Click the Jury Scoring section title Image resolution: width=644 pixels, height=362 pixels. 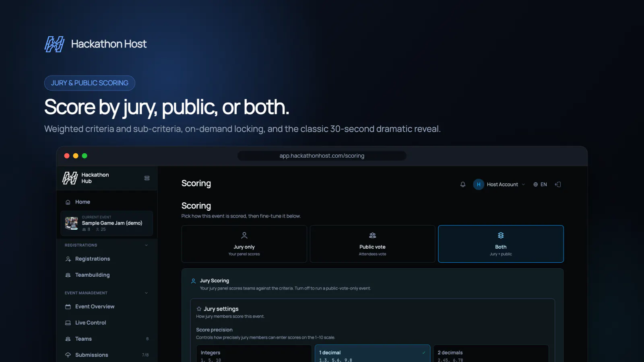[215, 281]
